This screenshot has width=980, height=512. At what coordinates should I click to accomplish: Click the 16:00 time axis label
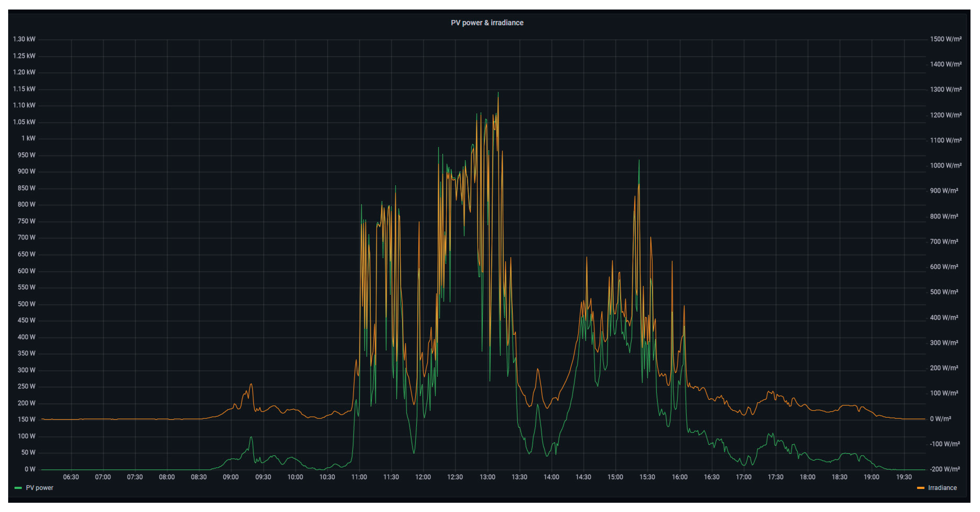tap(679, 477)
